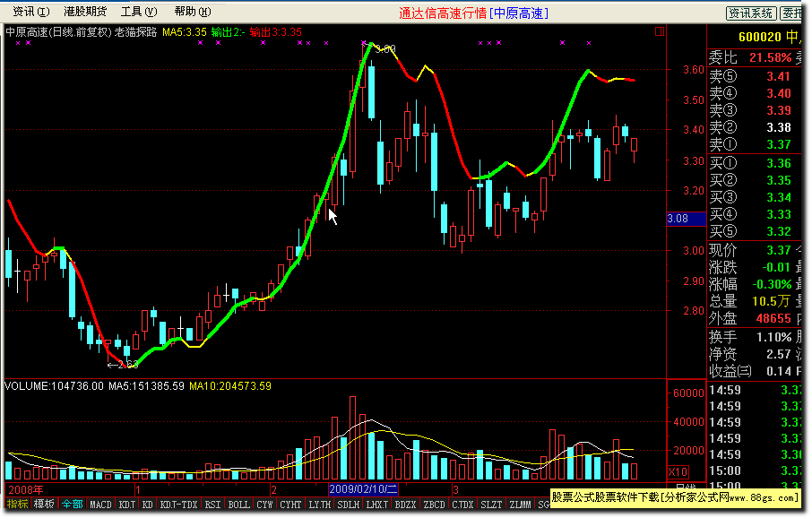Click the 2008年 label on time axis

26,489
